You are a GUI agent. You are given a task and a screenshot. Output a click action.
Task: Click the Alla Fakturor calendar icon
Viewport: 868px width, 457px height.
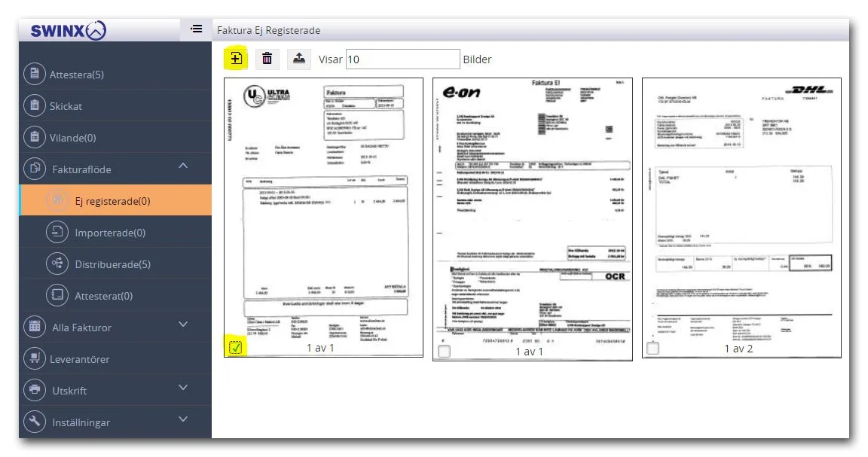click(x=35, y=327)
